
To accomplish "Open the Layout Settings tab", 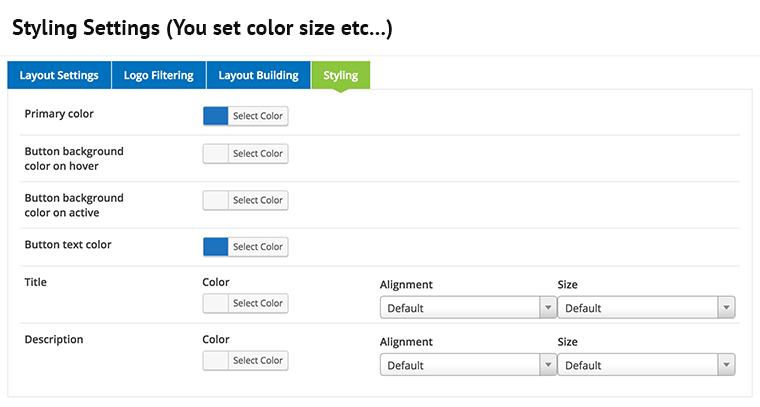I will coord(59,75).
